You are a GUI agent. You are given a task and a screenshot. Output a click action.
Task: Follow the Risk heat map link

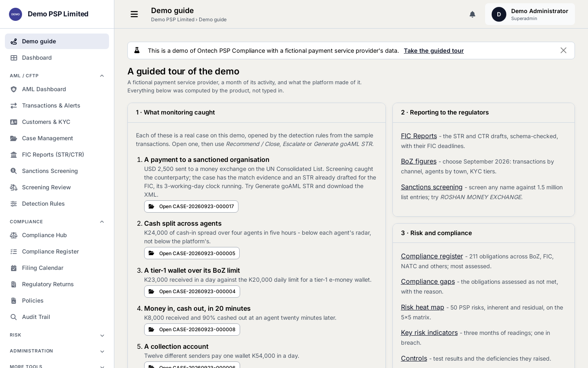[422, 307]
